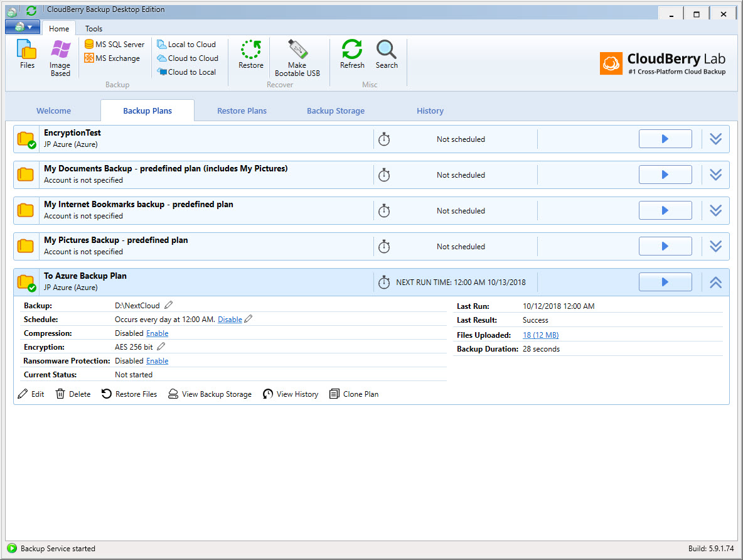Refresh the plans list

point(352,55)
